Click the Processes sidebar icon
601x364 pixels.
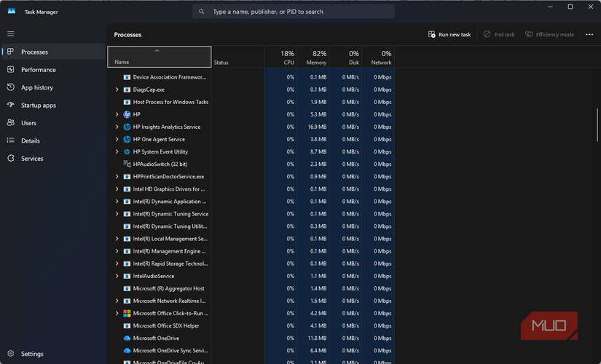tap(11, 52)
